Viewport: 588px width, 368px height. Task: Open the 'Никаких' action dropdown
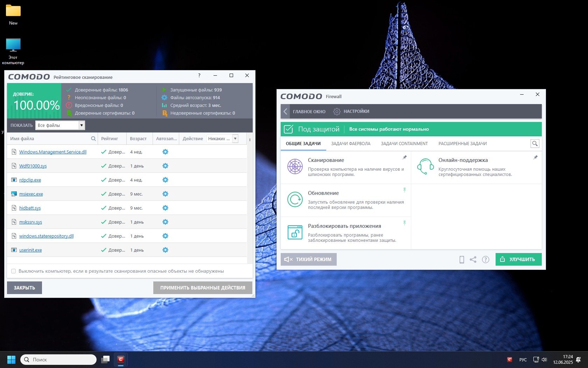[235, 138]
